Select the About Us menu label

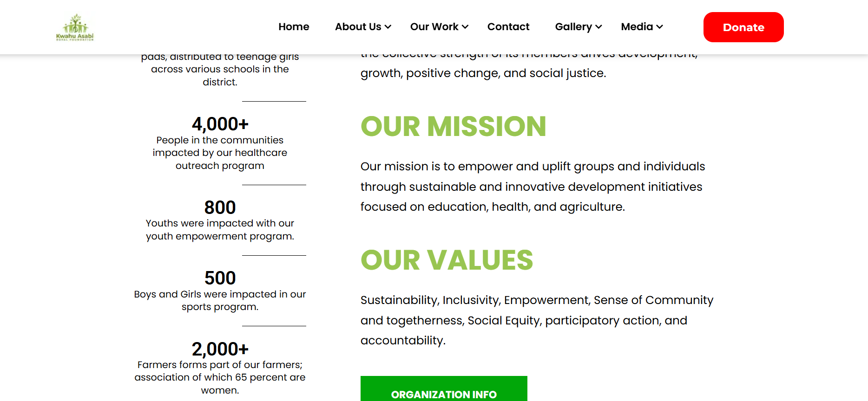[358, 27]
